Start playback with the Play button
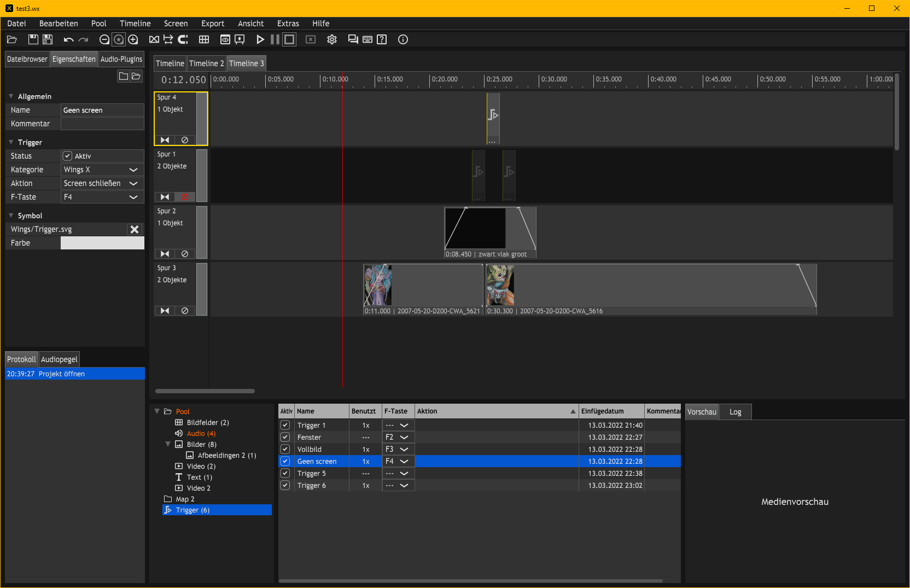This screenshot has height=588, width=910. point(260,39)
